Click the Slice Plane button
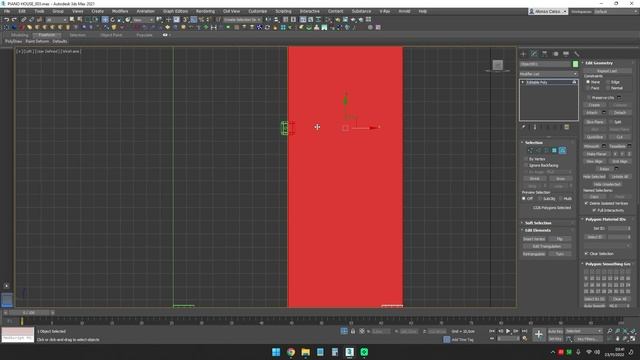The image size is (640, 360). (x=595, y=122)
